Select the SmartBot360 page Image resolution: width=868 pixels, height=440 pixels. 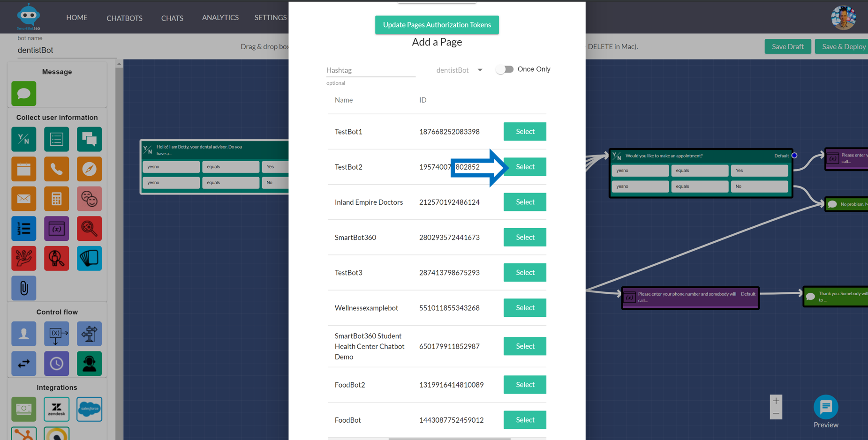coord(525,237)
